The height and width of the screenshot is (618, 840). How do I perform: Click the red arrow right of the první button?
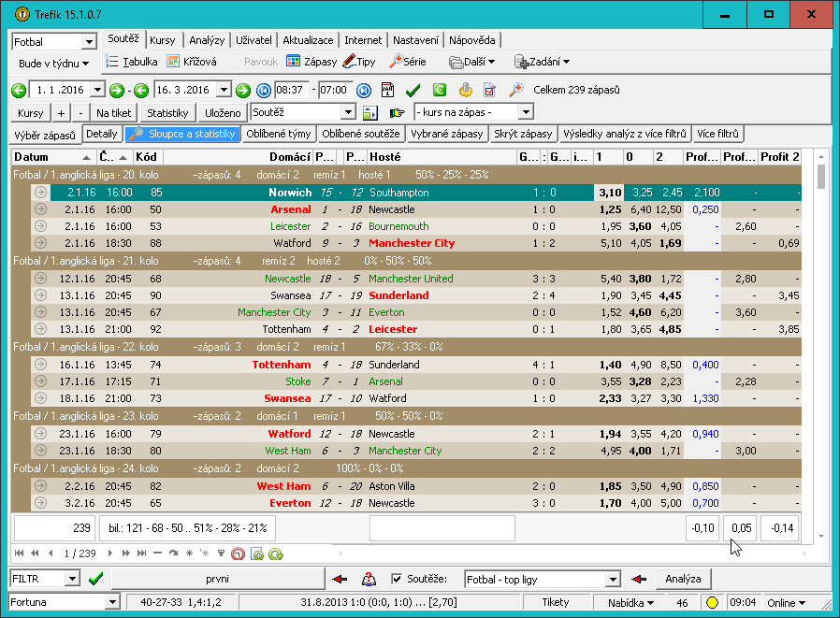click(x=340, y=579)
